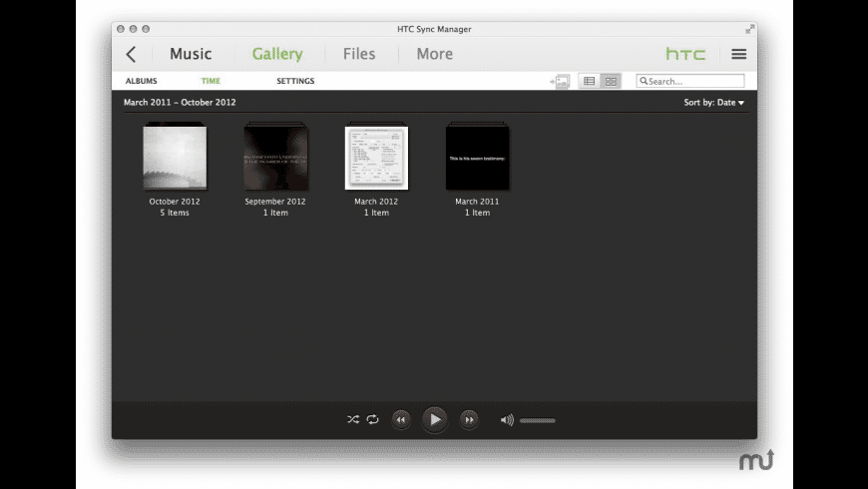Switch to grid thumbnail view
868x489 pixels.
tap(611, 82)
